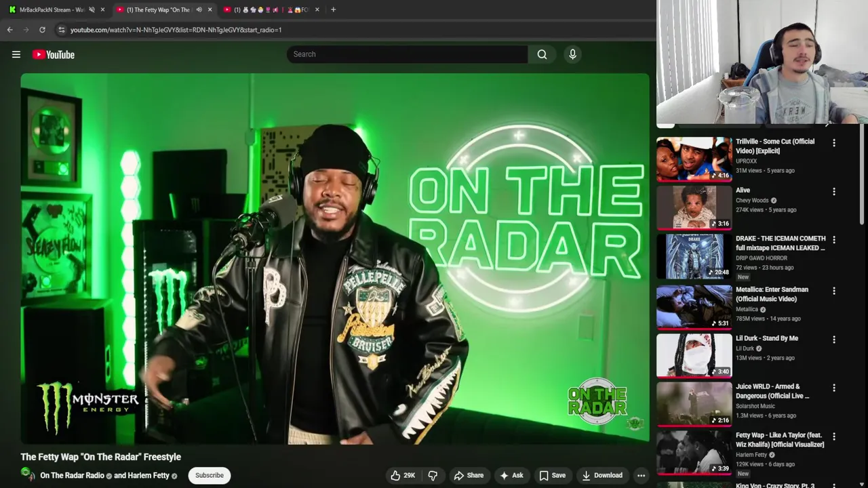Select The Fetty Wap On The Radar tab
The height and width of the screenshot is (488, 868).
pyautogui.click(x=157, y=9)
